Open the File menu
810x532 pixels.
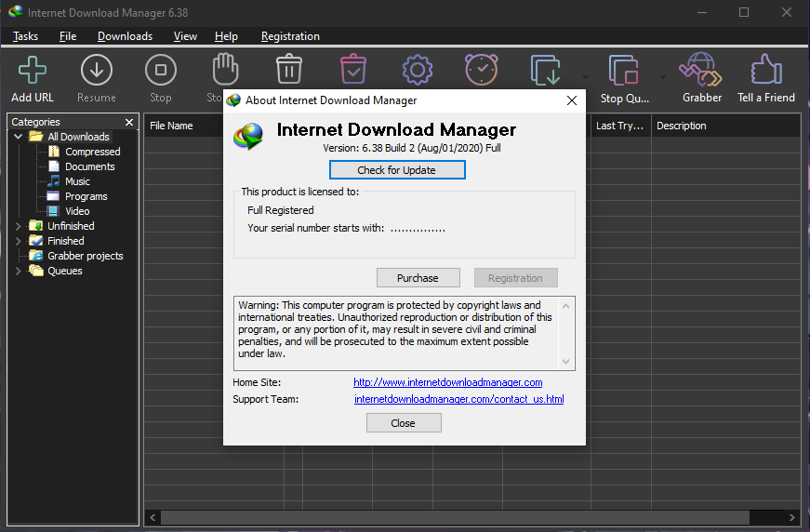click(x=68, y=36)
